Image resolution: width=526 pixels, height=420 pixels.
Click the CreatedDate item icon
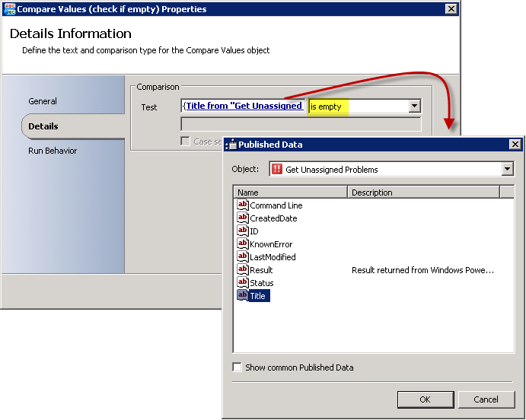point(243,218)
